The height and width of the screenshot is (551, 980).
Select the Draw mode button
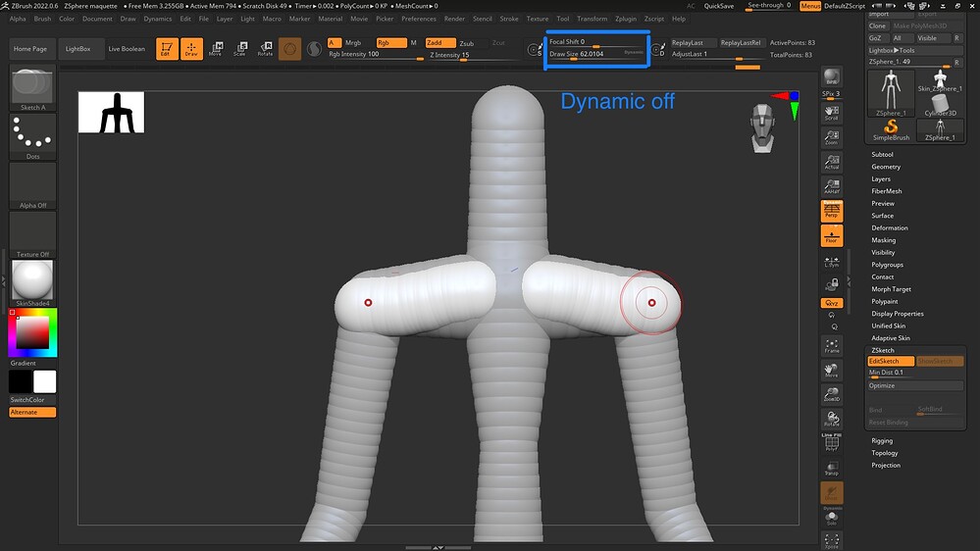(191, 49)
